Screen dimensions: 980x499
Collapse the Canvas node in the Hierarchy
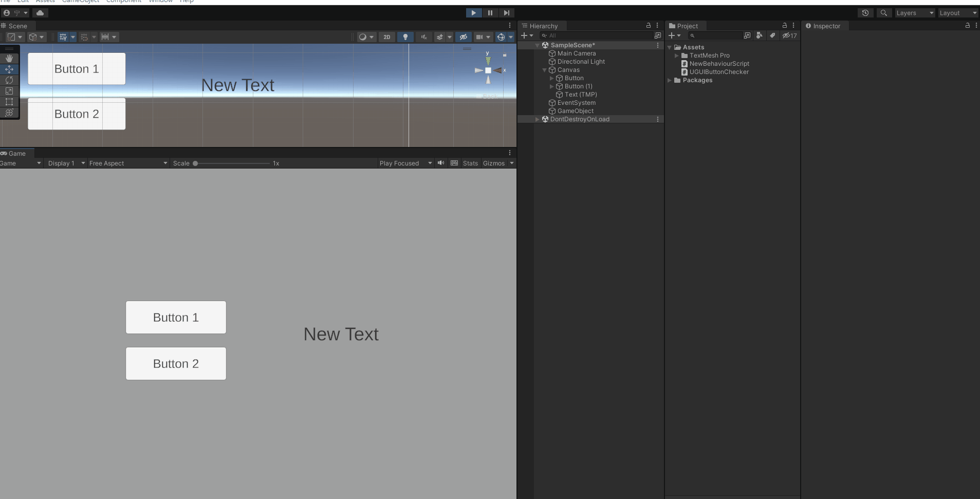[x=544, y=70]
